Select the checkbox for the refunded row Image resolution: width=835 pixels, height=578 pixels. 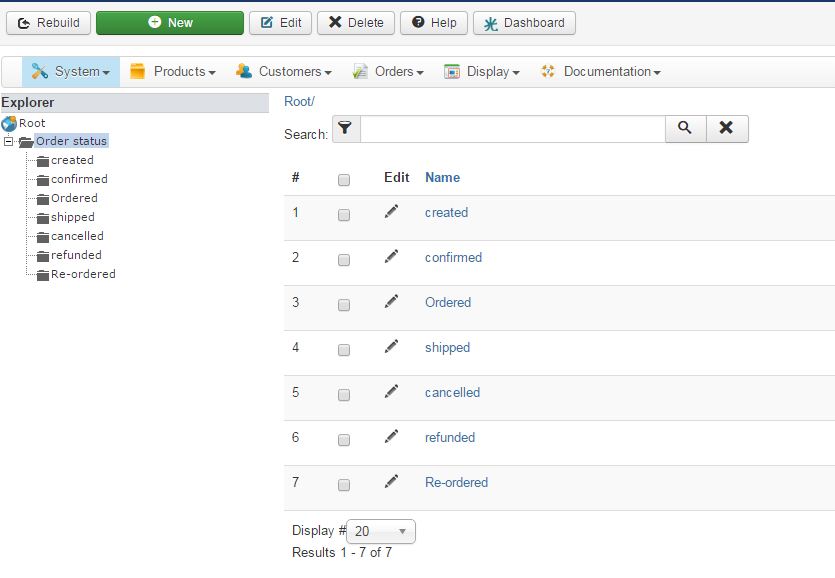344,440
